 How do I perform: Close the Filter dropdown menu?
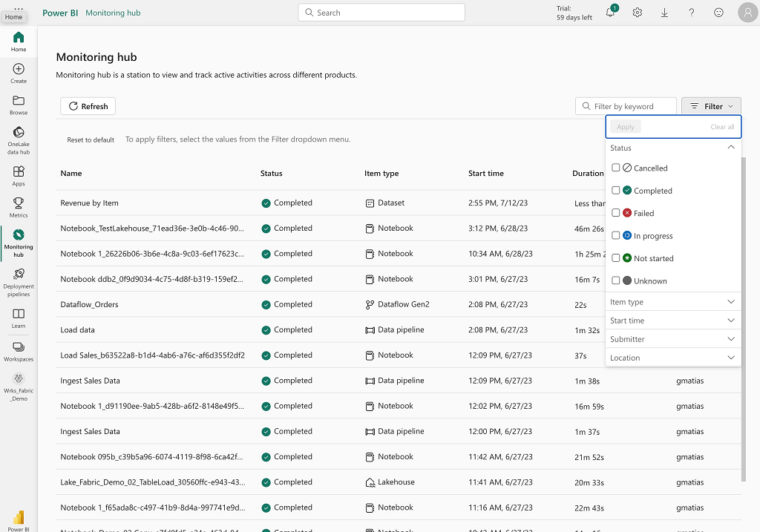[x=711, y=106]
